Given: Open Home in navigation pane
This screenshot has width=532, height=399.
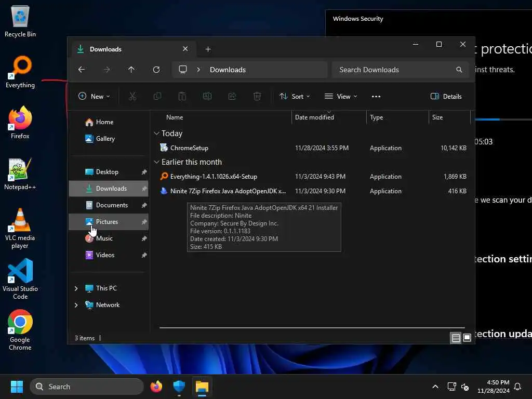Looking at the screenshot, I should (109, 122).
